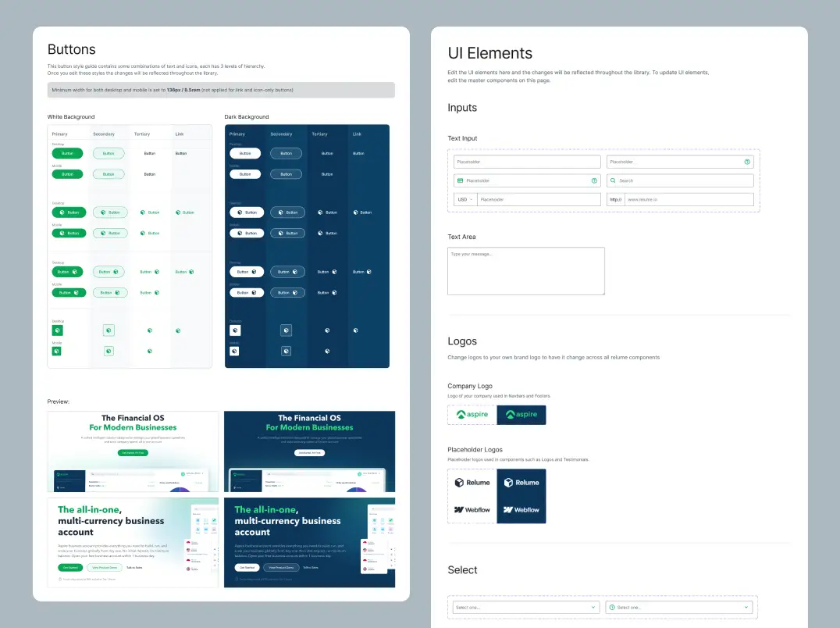Open the USD currency dropdown
840x628 pixels.
point(465,199)
